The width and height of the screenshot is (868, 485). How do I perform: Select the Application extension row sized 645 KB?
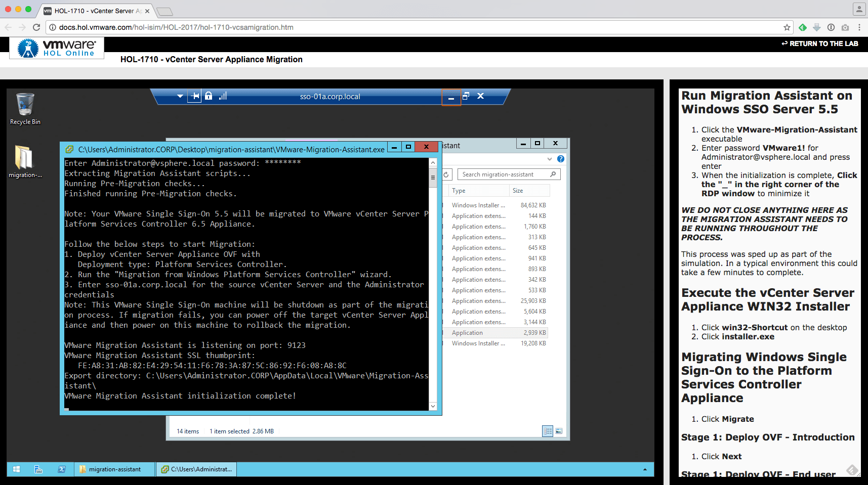tap(495, 248)
